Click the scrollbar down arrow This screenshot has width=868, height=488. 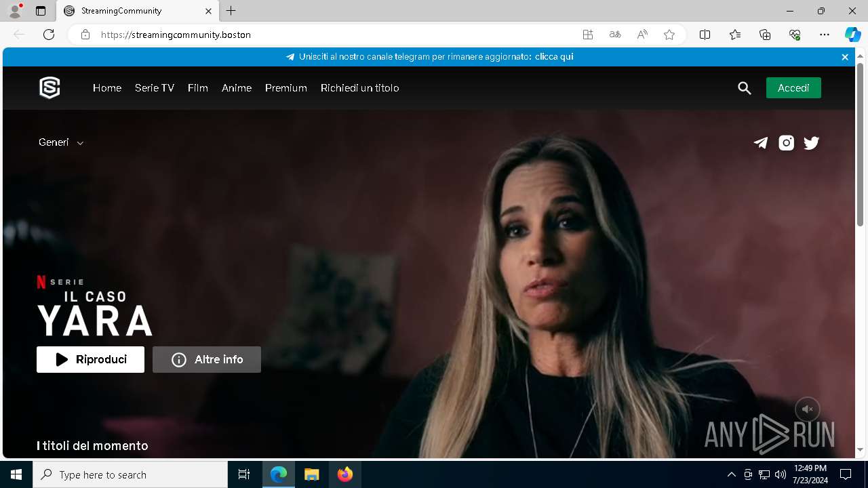(860, 450)
